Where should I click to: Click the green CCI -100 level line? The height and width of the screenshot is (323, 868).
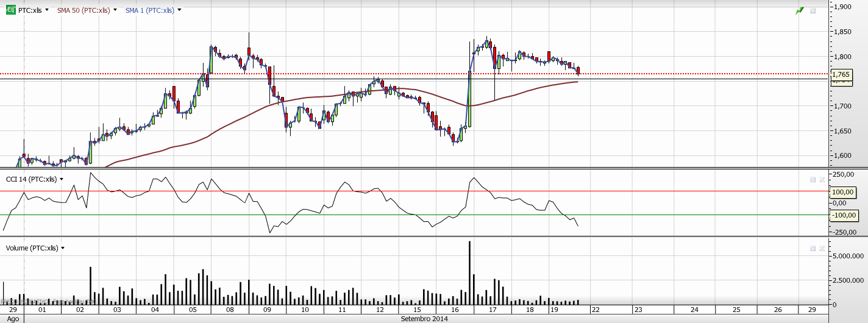pyautogui.click(x=414, y=215)
